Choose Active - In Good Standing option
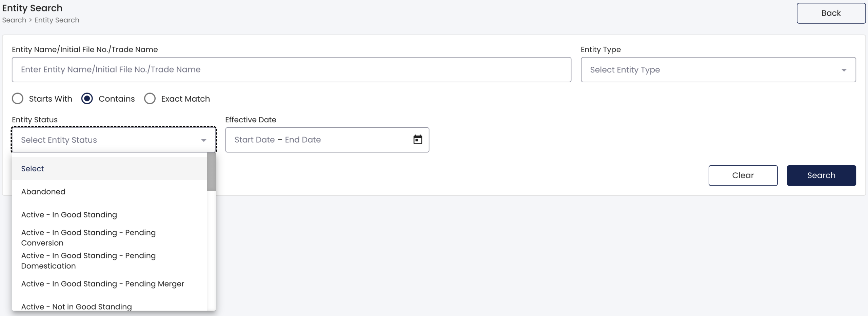 109,215
